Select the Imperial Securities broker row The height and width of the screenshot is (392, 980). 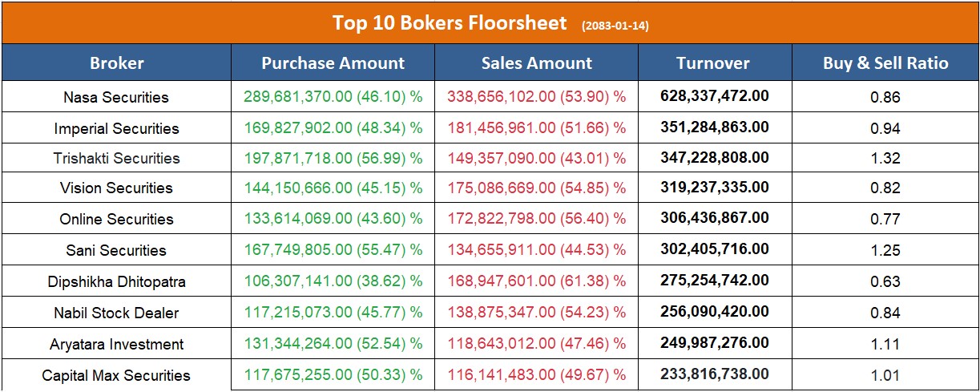tap(116, 128)
